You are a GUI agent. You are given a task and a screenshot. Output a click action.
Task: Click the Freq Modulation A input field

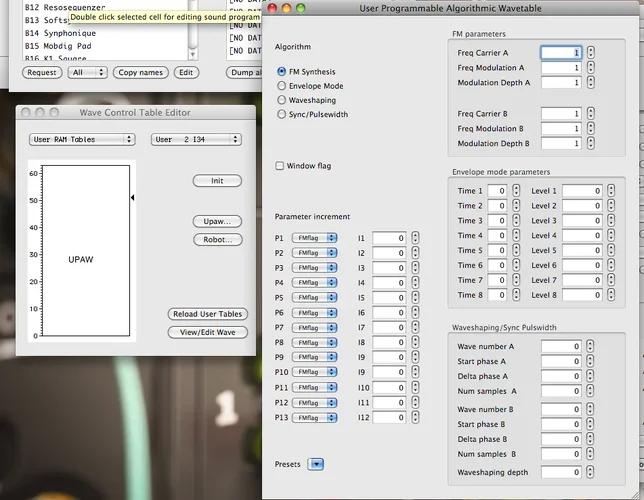pyautogui.click(x=561, y=67)
